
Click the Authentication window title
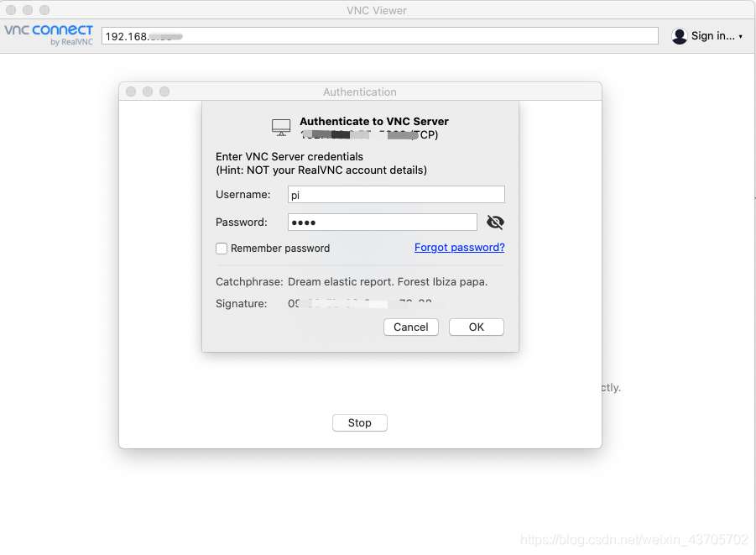(x=360, y=92)
